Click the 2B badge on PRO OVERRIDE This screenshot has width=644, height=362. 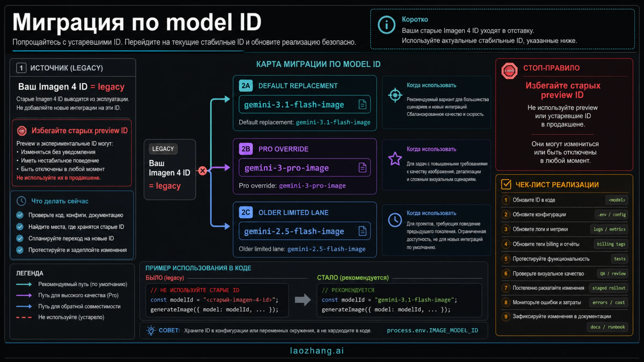(x=246, y=149)
